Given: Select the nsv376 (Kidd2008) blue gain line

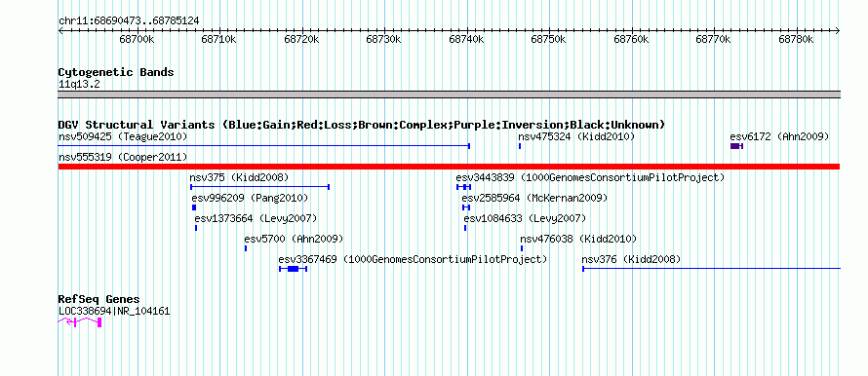Looking at the screenshot, I should coord(711,269).
